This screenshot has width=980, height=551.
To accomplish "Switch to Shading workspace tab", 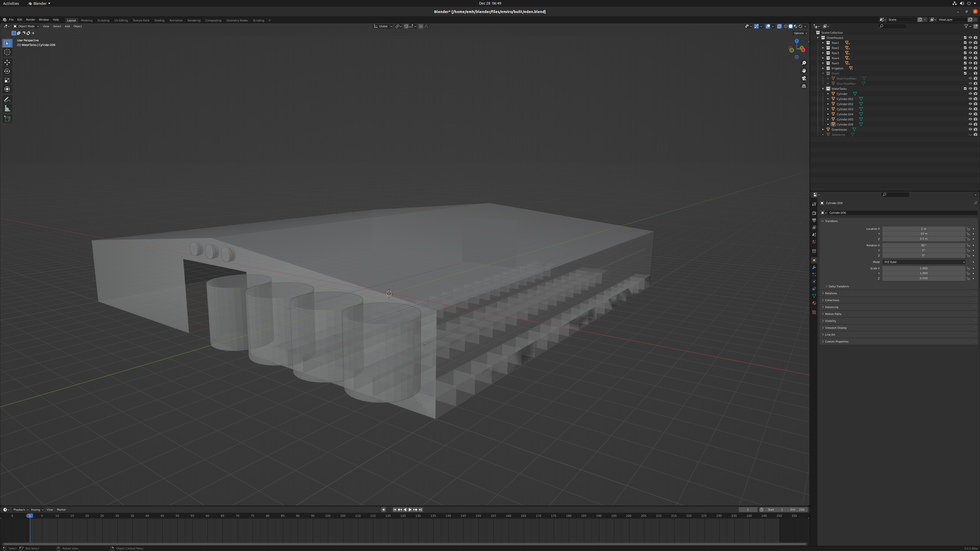I will [x=159, y=20].
